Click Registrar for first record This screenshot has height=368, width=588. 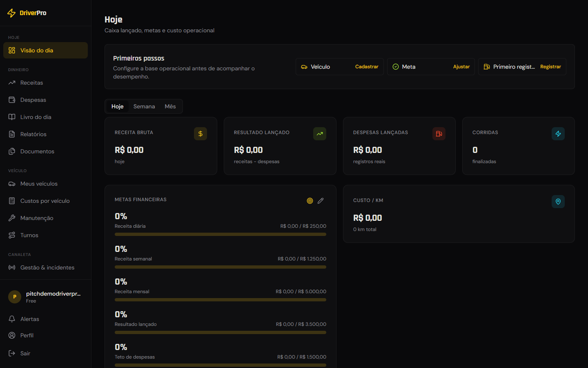pyautogui.click(x=550, y=67)
